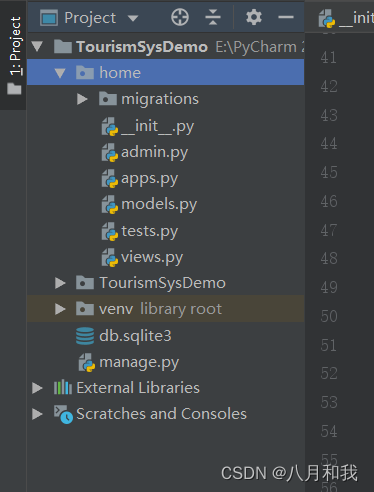Click the Scratches and Consoles icon

63,414
